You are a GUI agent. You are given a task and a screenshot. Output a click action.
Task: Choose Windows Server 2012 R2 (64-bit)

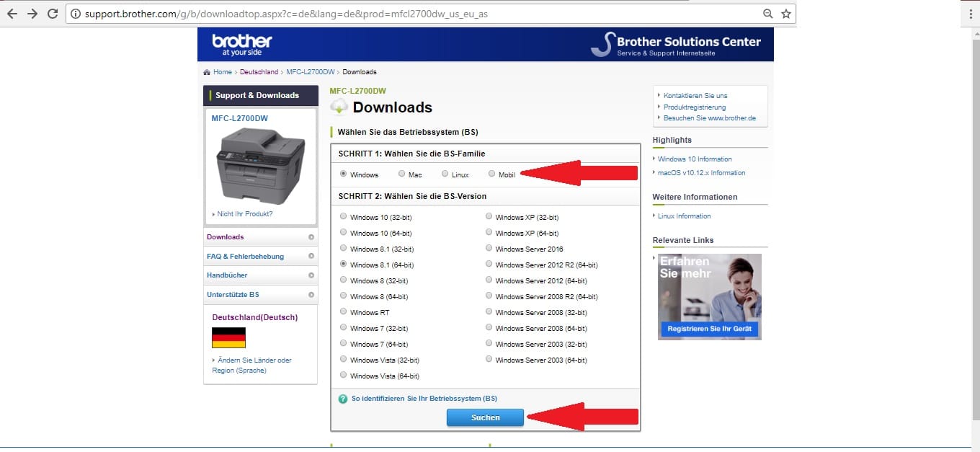point(489,264)
